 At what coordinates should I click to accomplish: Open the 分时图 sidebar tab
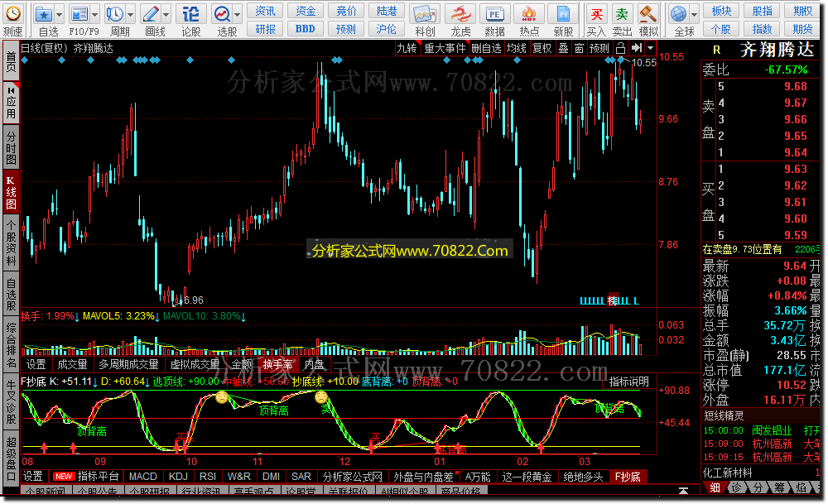pyautogui.click(x=11, y=147)
